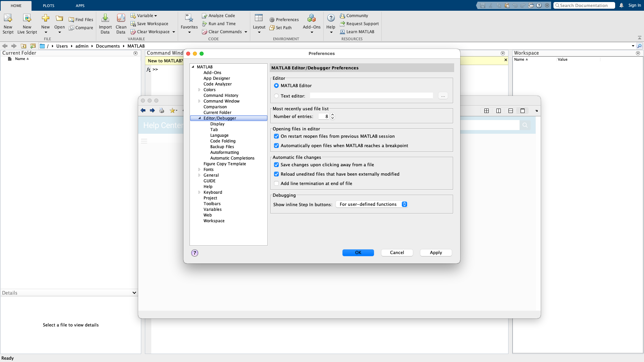The width and height of the screenshot is (644, 362).
Task: Expand the Keyboard tree node
Action: coord(199,192)
